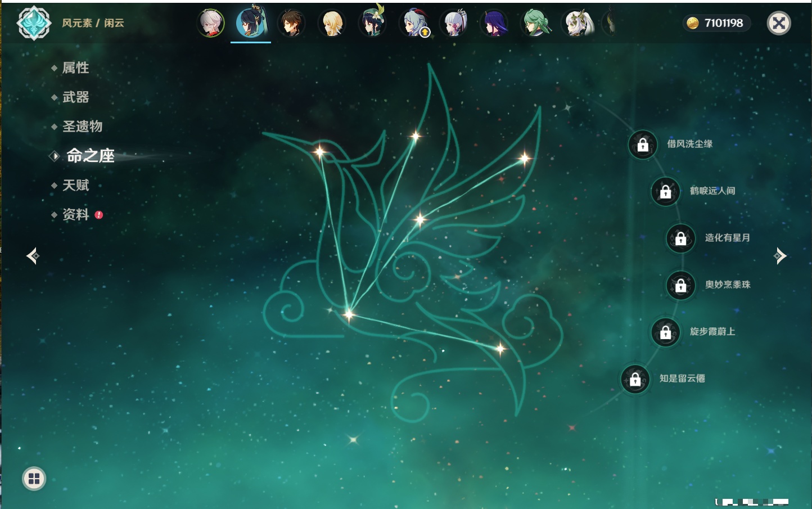812x509 pixels.
Task: Click the star on the crane's tail
Action: coord(500,349)
